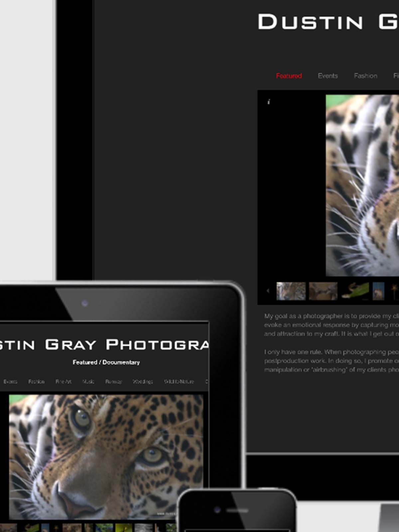Viewport: 399px width, 532px height.
Task: Select the narrow blue-background thumbnail on desktop
Action: (378, 291)
